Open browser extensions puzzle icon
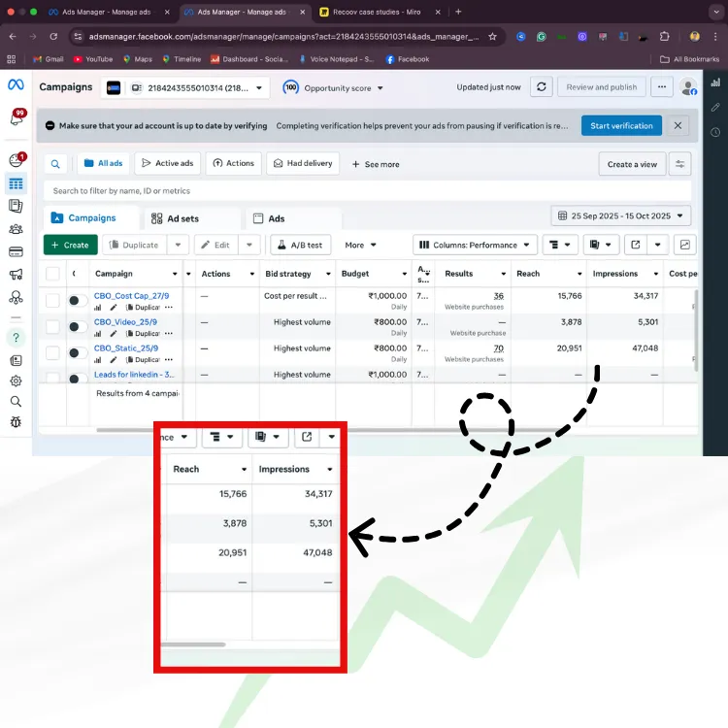This screenshot has width=728, height=728. 664,37
